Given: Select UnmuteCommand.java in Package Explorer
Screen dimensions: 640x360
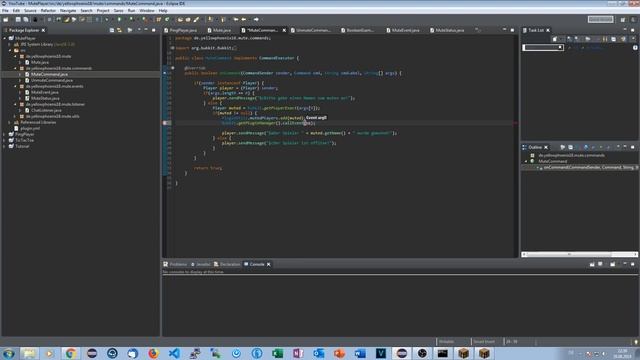Looking at the screenshot, I should [x=52, y=80].
